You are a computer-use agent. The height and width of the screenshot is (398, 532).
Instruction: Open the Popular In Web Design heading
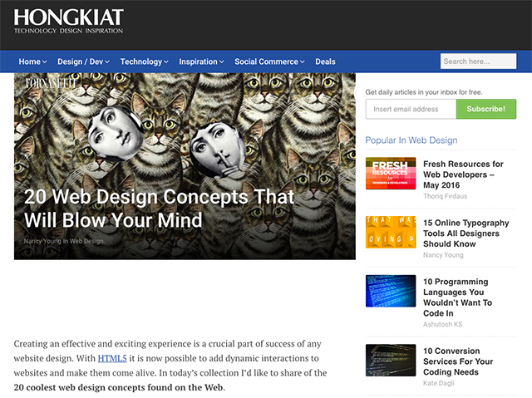[x=411, y=140]
